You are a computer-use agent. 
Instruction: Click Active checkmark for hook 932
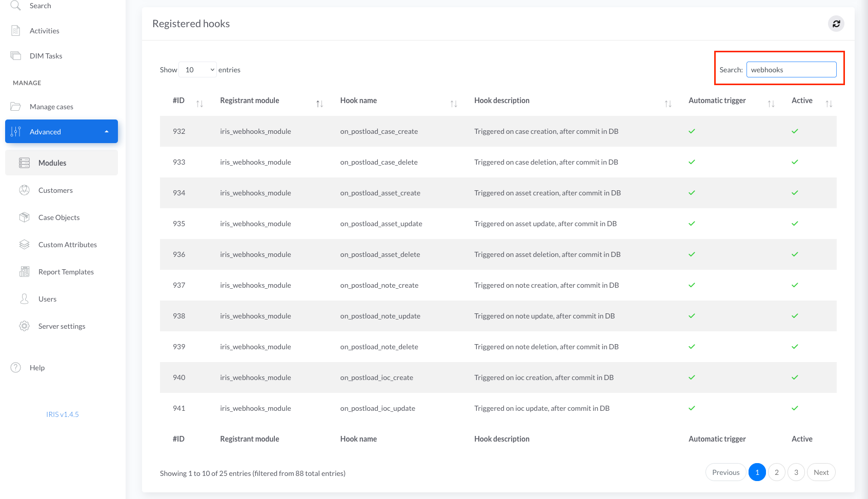(x=794, y=131)
